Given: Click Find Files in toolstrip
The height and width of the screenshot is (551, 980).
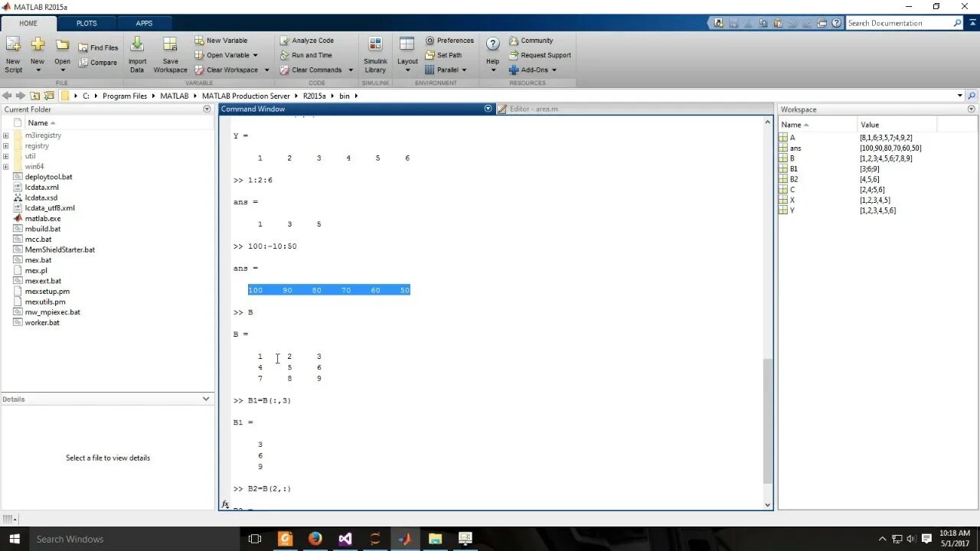Looking at the screenshot, I should click(x=98, y=47).
